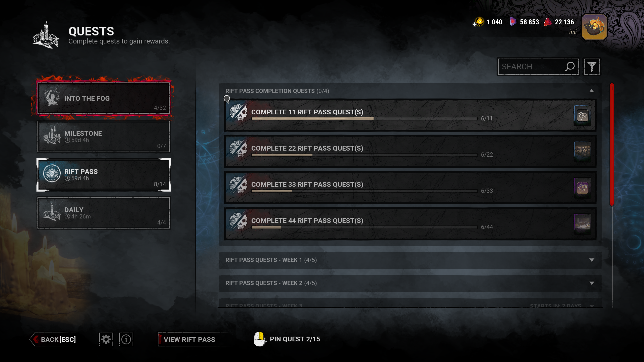Click the purple Bloodpoints currency icon
Image resolution: width=644 pixels, height=362 pixels.
(513, 22)
